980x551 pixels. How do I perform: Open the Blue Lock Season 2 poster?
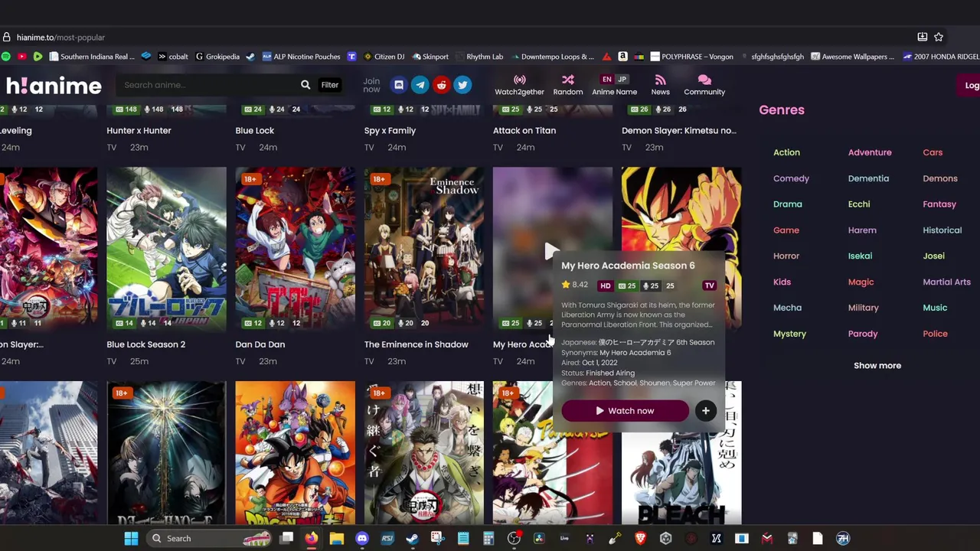pyautogui.click(x=166, y=249)
